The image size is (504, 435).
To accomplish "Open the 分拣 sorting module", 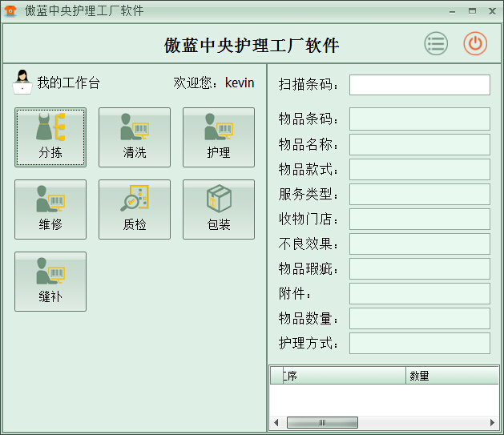I will click(50, 137).
